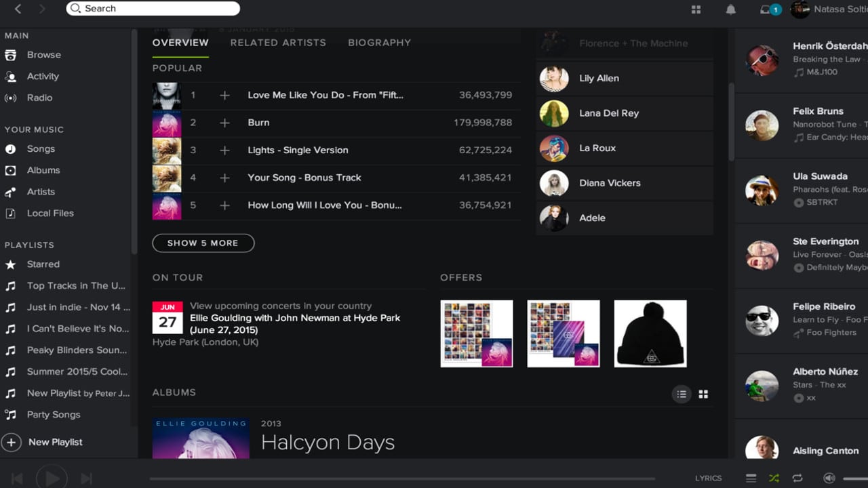Open the black beanie merchandise offer
868x488 pixels.
(x=650, y=333)
